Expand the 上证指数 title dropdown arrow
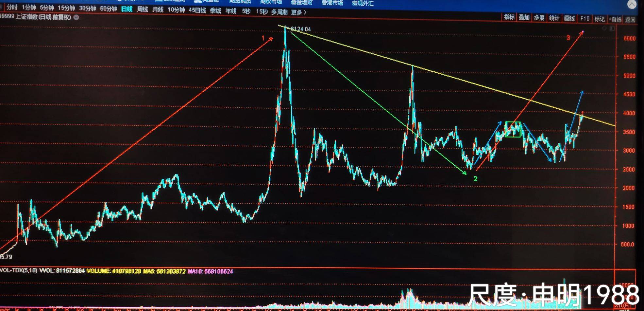The width and height of the screenshot is (644, 311). click(76, 17)
